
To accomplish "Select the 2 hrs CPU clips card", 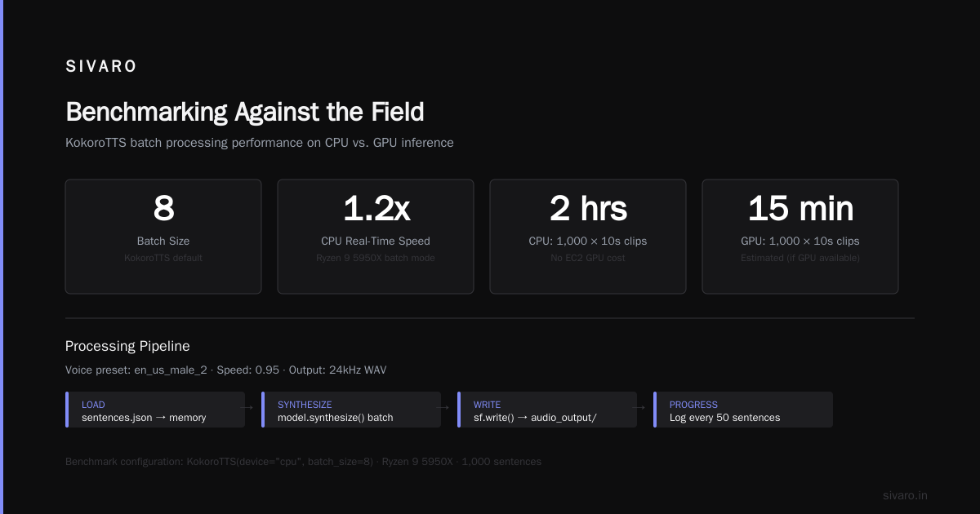I will 588,237.
